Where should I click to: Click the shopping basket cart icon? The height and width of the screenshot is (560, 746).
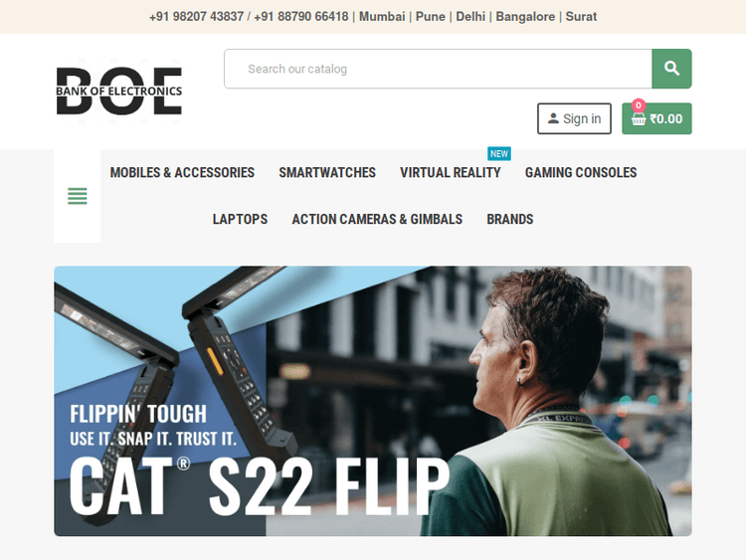639,119
